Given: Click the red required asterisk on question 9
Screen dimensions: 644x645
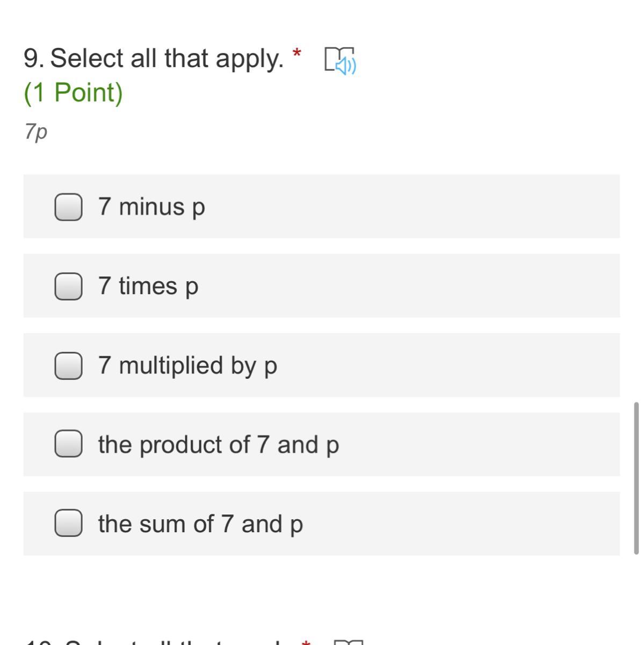Looking at the screenshot, I should [296, 54].
